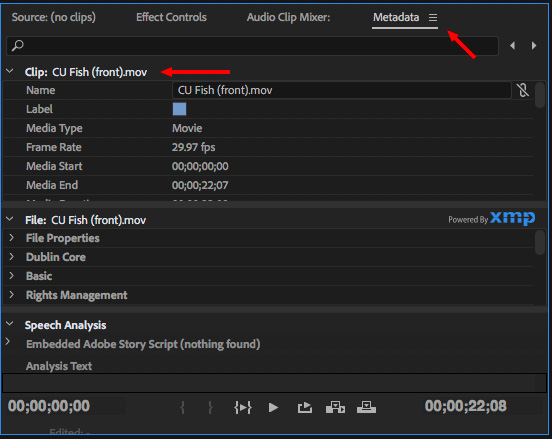Screen dimensions: 552x439
Task: Click the Mark In bracket button
Action: pyautogui.click(x=182, y=407)
